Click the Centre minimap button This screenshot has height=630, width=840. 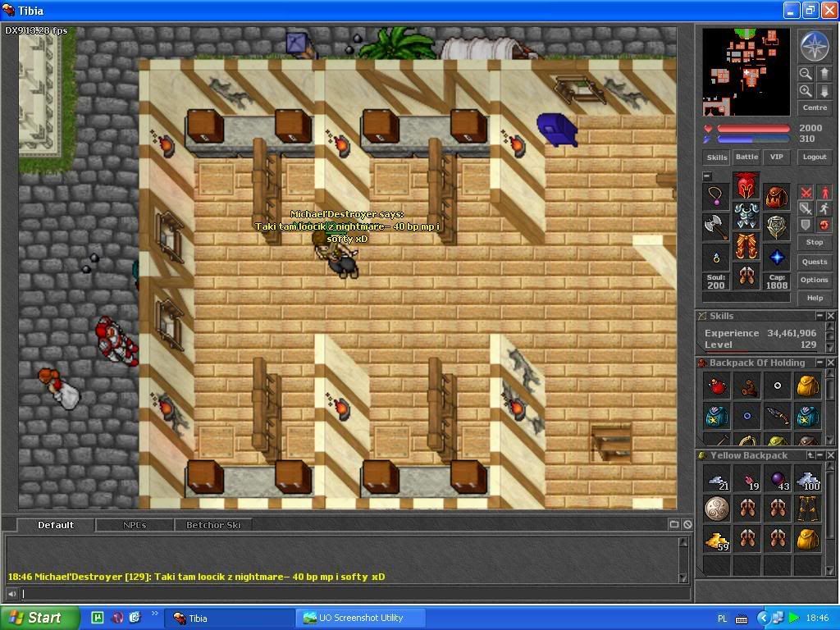815,107
